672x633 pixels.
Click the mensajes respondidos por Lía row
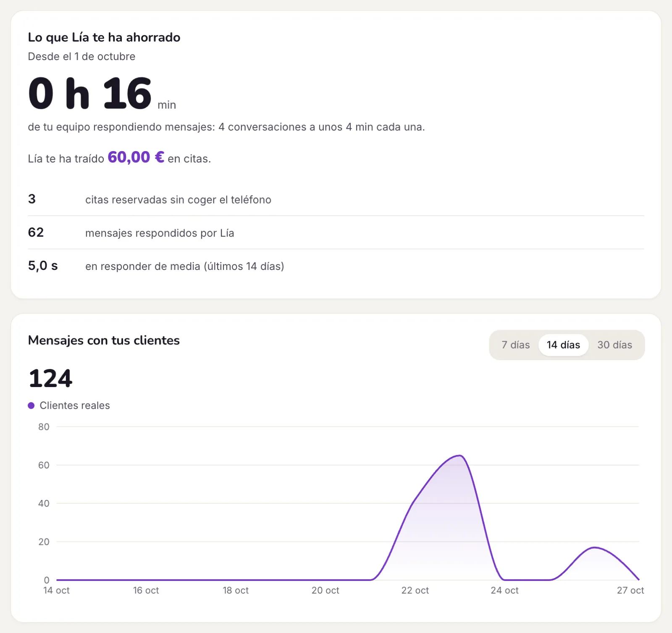pos(336,233)
